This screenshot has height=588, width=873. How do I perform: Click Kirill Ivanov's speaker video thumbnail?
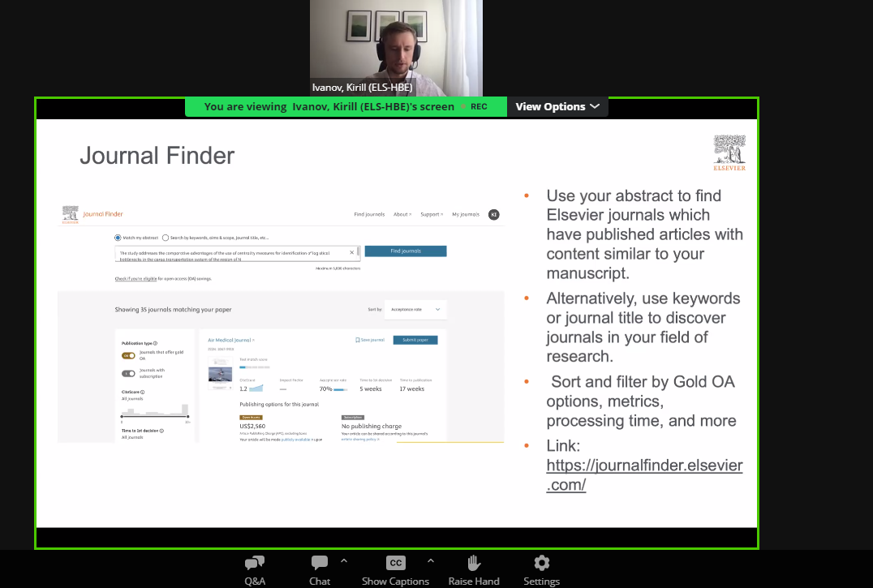tap(397, 48)
